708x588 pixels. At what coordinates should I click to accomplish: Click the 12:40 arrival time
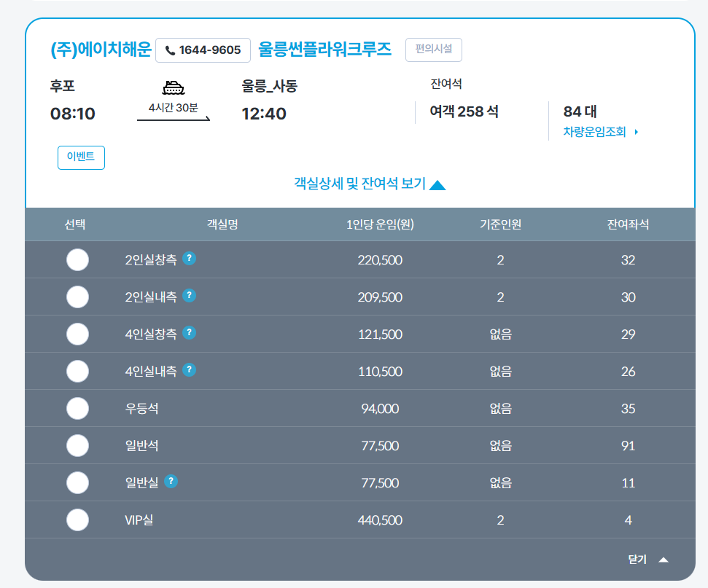[x=264, y=114]
